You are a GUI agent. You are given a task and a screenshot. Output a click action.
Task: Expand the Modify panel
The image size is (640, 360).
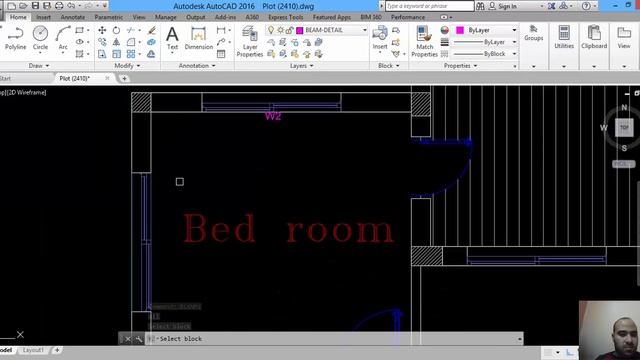(127, 65)
